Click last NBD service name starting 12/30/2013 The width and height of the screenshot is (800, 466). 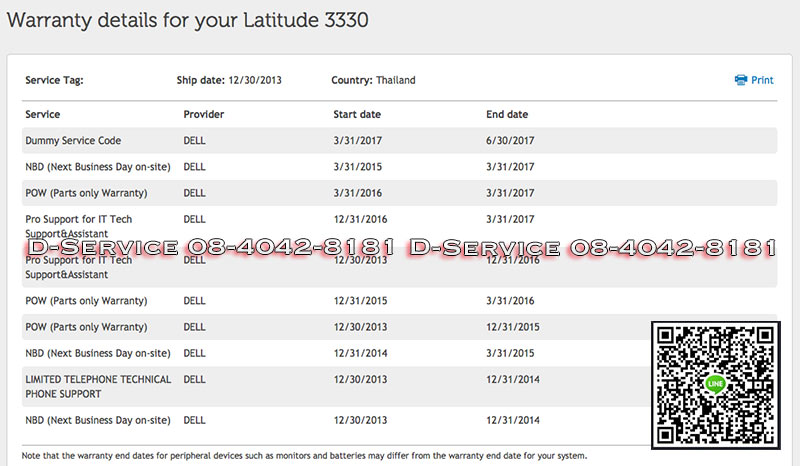coord(97,420)
